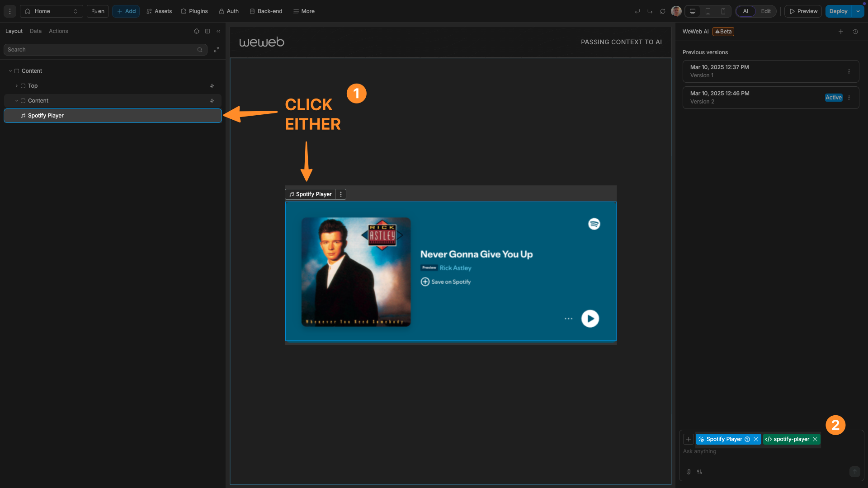
Task: Open the Back-end panel
Action: pos(266,11)
